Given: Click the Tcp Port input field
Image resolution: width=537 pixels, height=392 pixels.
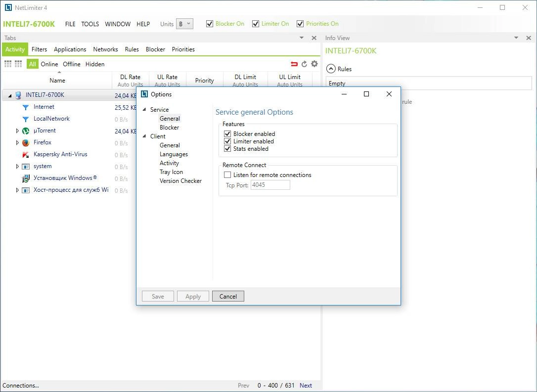Looking at the screenshot, I should click(270, 185).
